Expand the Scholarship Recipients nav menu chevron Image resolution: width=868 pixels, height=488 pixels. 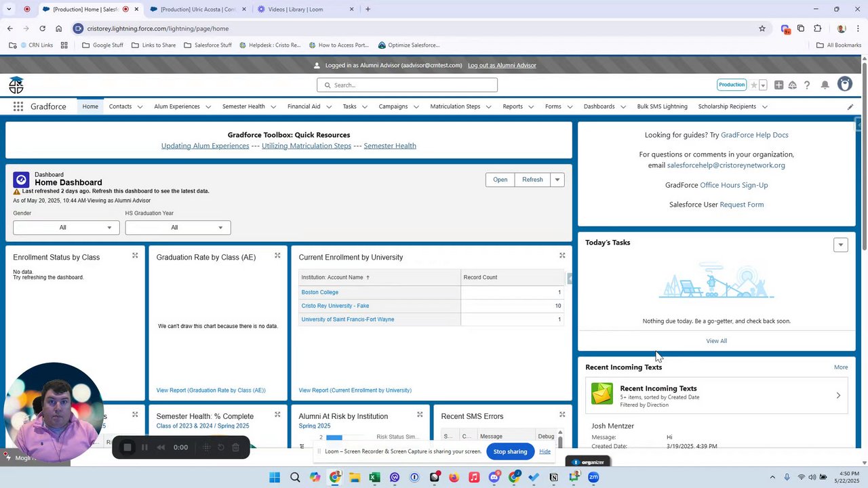tap(764, 107)
